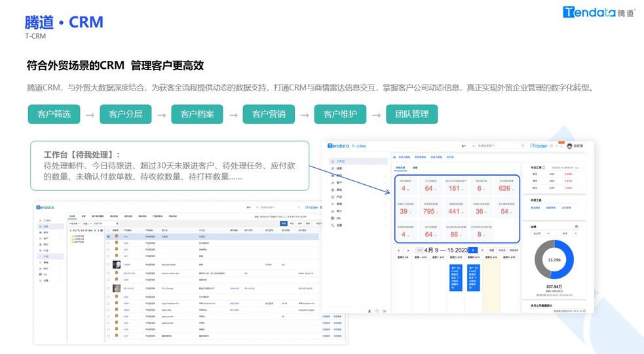Click the Tendata T-CRM logo in dashboard window
644x354 pixels.
coord(347,146)
